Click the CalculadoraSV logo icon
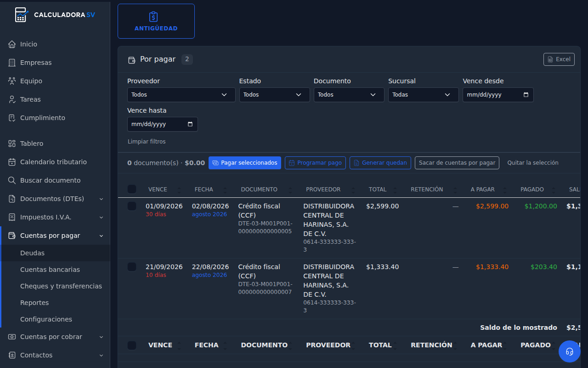 [21, 15]
